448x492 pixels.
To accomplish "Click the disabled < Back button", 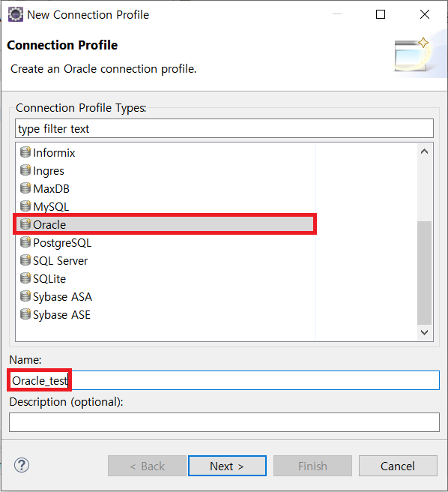I will point(147,466).
